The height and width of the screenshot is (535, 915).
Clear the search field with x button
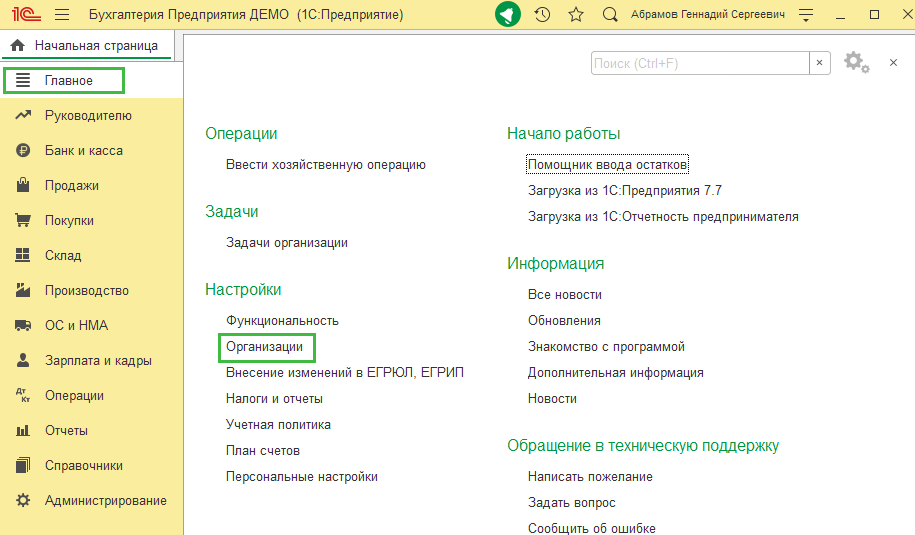coord(820,63)
